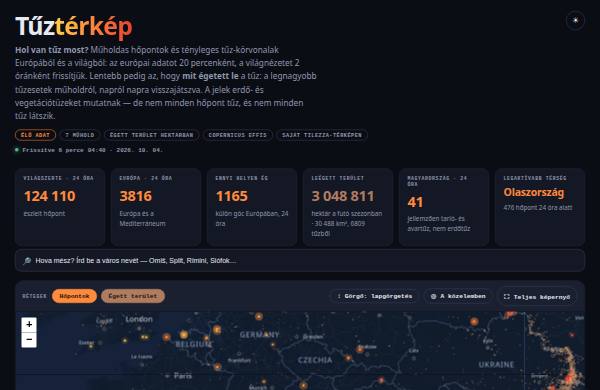Image resolution: width=600 pixels, height=390 pixels.
Task: Click the Magyarország 41 stat card
Action: pyautogui.click(x=444, y=207)
